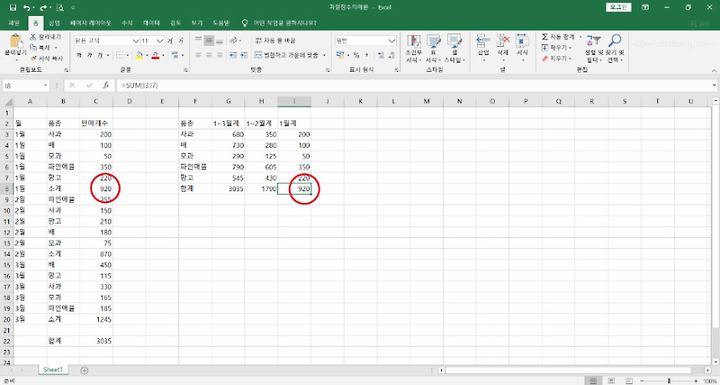Save the workbook from quick access toolbar
This screenshot has width=720, height=385.
coord(13,8)
